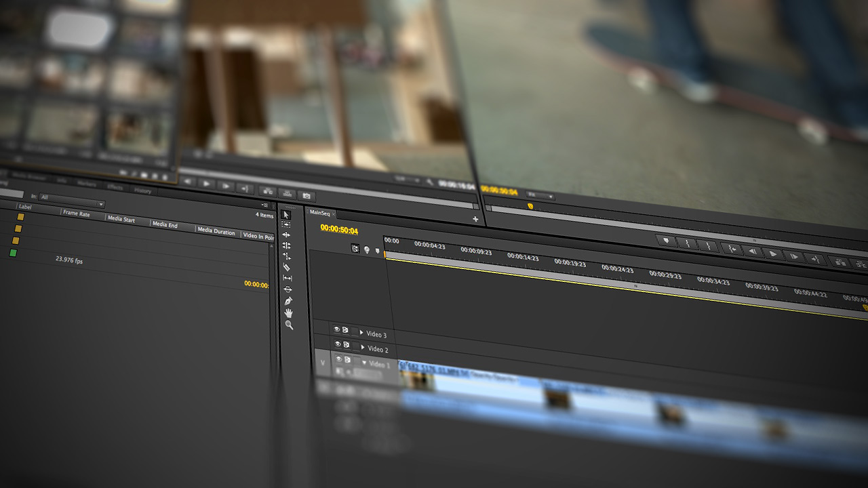Screen dimensions: 868x488
Task: Sort by the Label column header
Action: coord(26,207)
